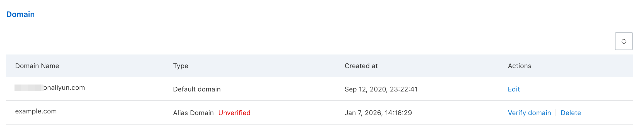This screenshot has height=134, width=644.
Task: Click the Default domain type label
Action: [x=197, y=89]
